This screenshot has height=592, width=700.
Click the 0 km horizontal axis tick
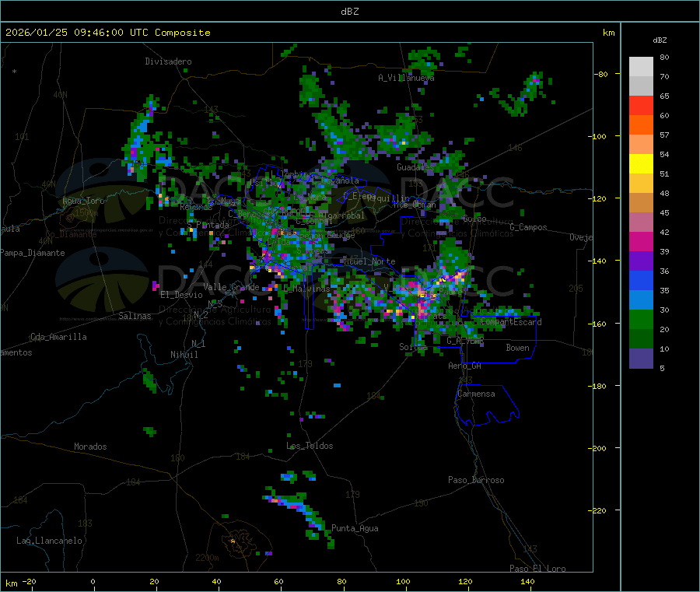tap(93, 581)
